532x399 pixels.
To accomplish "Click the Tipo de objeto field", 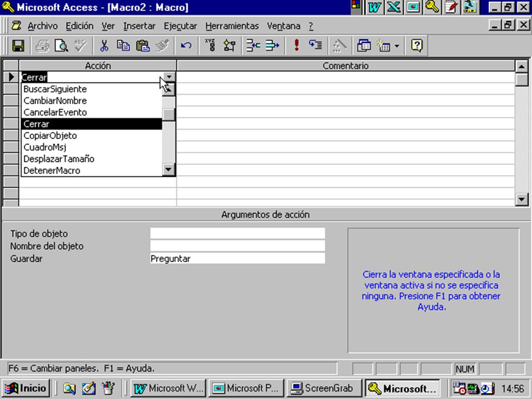I will point(238,233).
